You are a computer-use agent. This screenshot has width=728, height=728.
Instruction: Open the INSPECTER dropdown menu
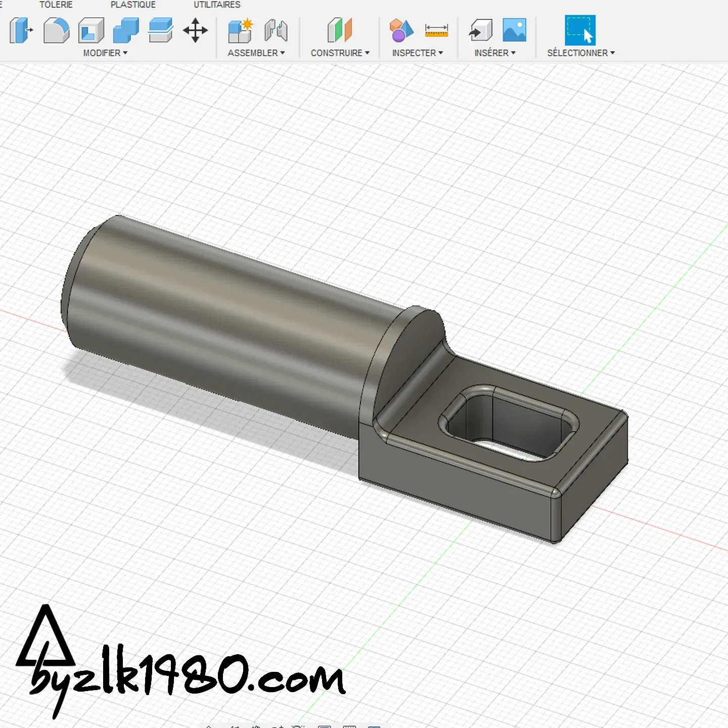(418, 53)
